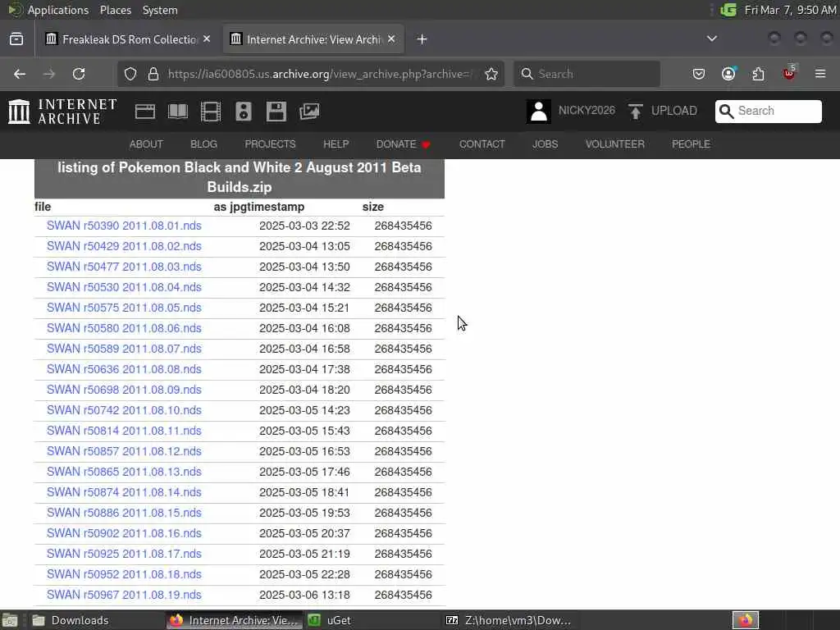Close the Freakleak DS Rom Collection tab
Viewport: 840px width, 630px height.
coord(207,39)
